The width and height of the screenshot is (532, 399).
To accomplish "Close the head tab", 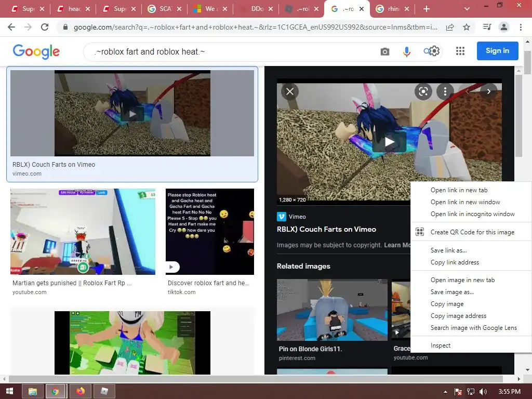I will (x=87, y=9).
